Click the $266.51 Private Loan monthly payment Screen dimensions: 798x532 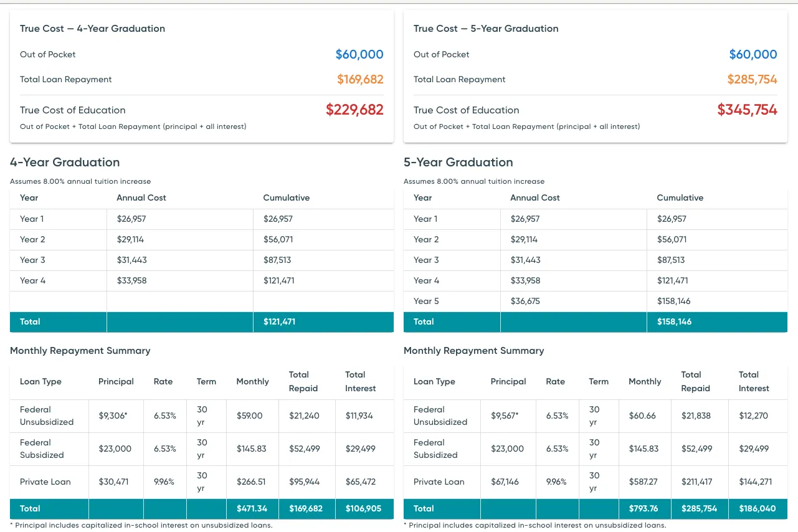coord(252,482)
